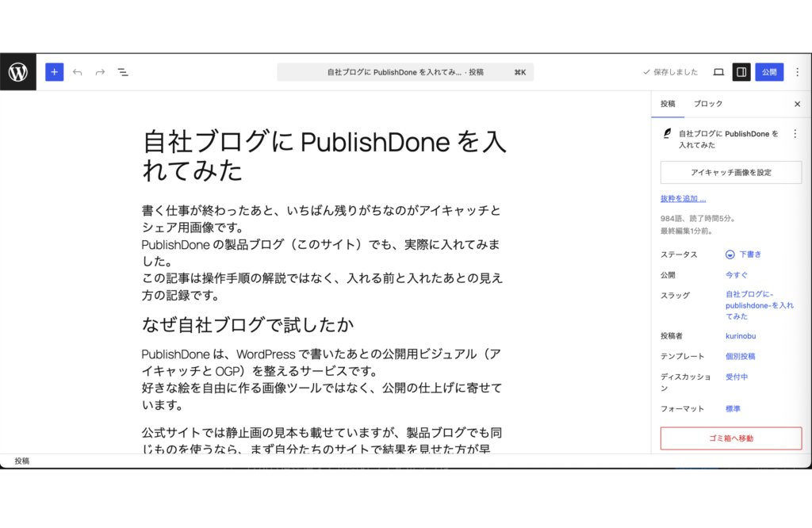The height and width of the screenshot is (528, 812).
Task: Click the heading なぜ自社ブログで試したか
Action: click(x=247, y=324)
